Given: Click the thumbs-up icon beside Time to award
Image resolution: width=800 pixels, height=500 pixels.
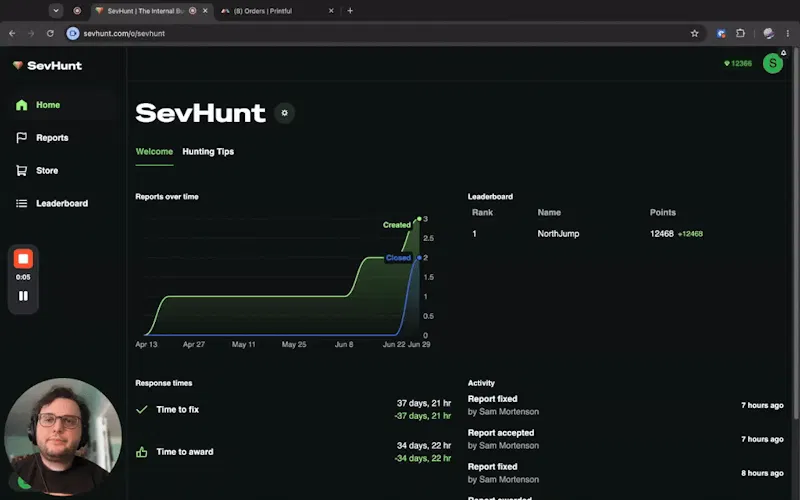Looking at the screenshot, I should click(x=142, y=452).
